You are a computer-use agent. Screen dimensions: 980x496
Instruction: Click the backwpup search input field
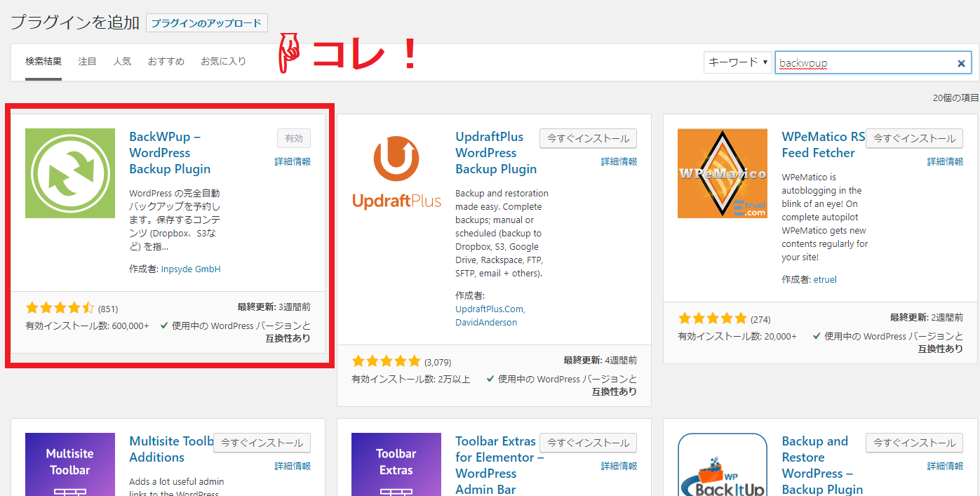pos(873,62)
